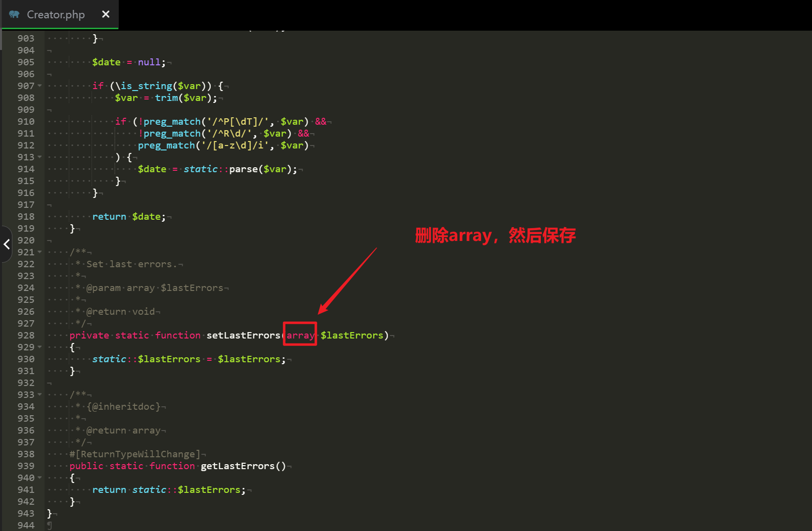The image size is (812, 531).
Task: Fold the setLastErrors body at line 929
Action: coord(40,347)
